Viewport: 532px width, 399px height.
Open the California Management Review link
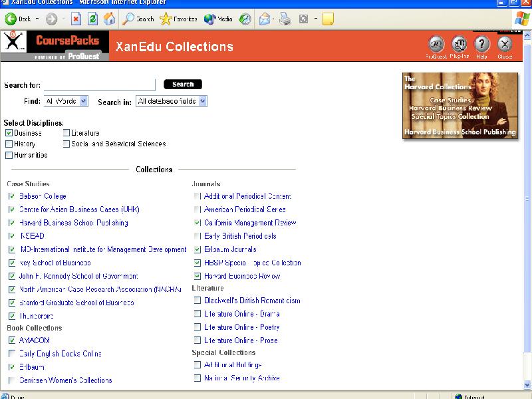pyautogui.click(x=250, y=223)
